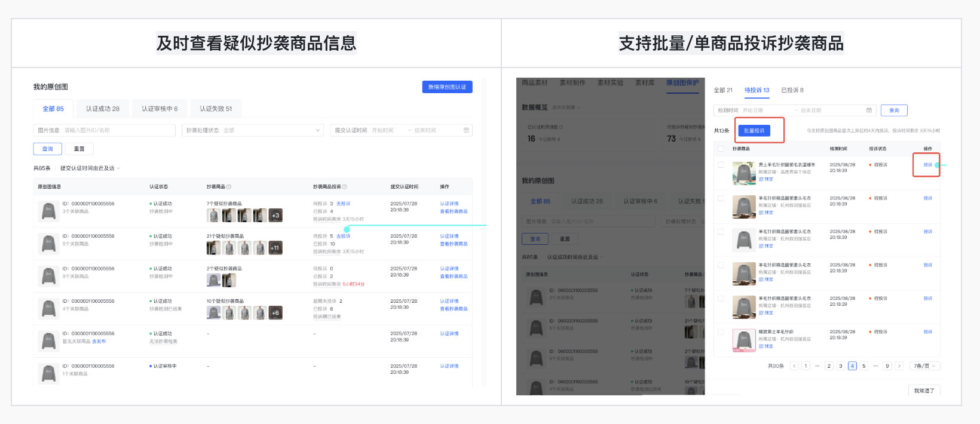
Task: Click 投诉 for 精致男士羊毛针织 row
Action: (927, 332)
